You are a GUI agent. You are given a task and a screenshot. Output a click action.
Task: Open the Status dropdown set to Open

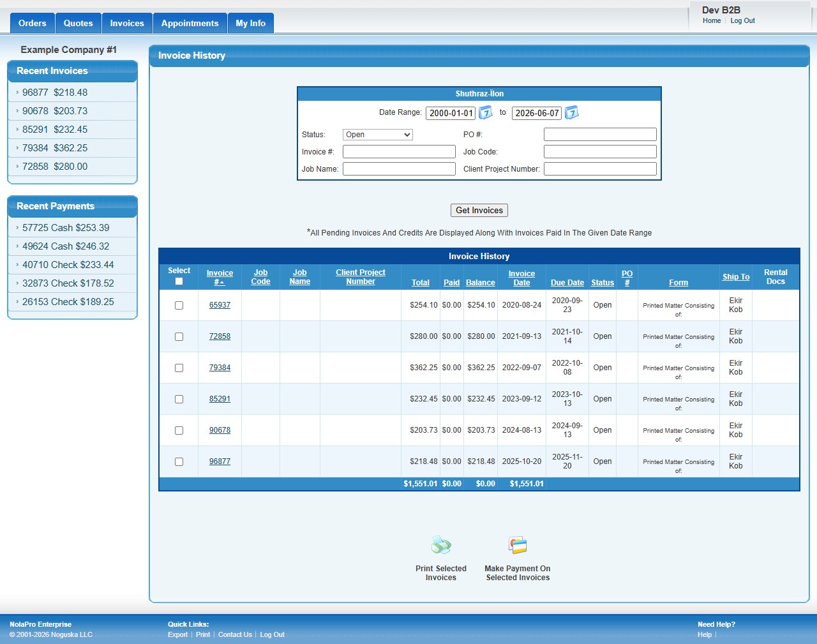pyautogui.click(x=378, y=135)
